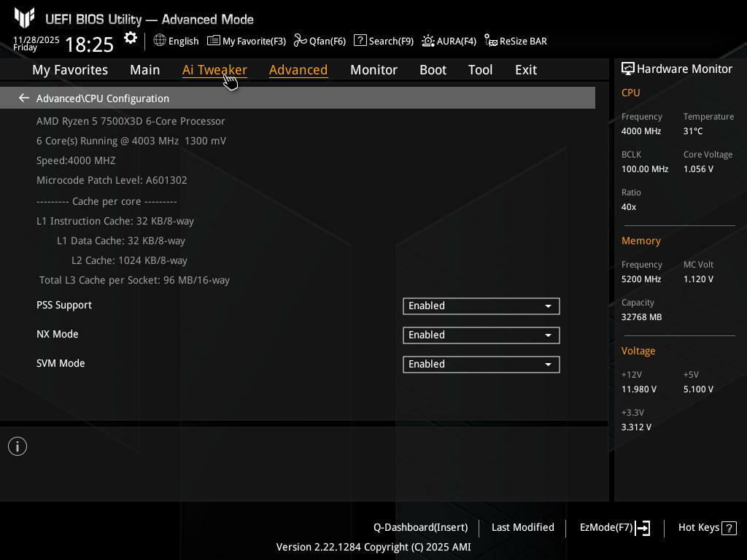Screen dimensions: 747x560
Task: Switch to the Ai Tweaker tab
Action: pos(214,70)
